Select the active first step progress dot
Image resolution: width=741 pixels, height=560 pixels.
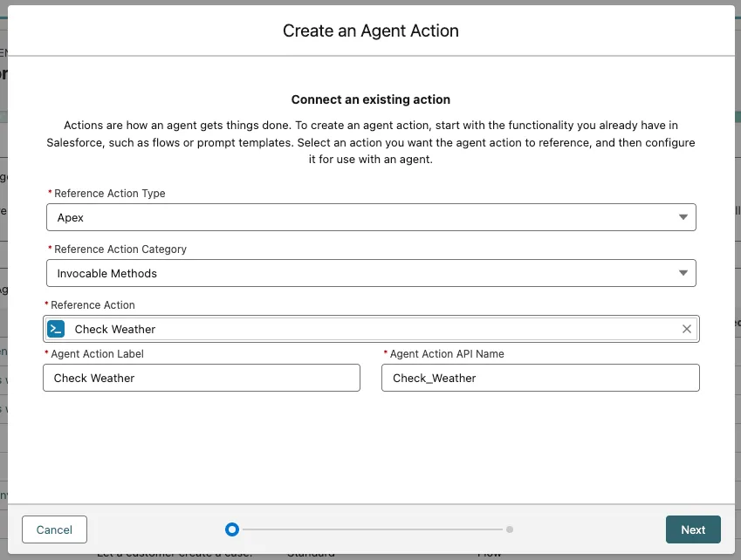click(x=231, y=529)
